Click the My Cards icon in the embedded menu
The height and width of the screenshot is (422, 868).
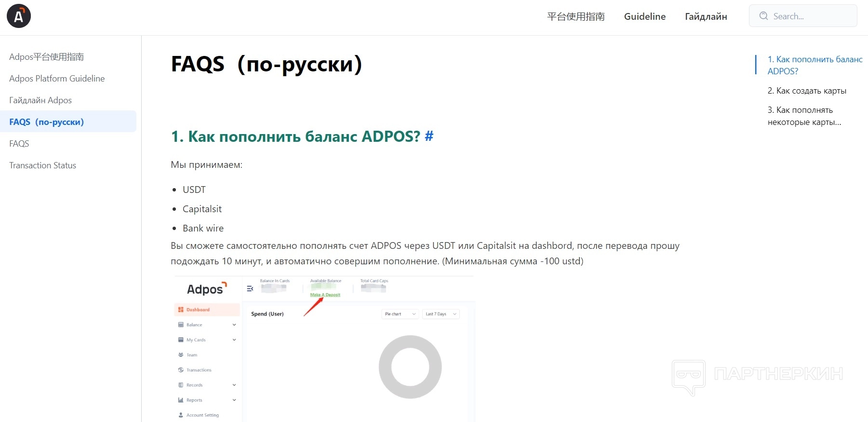click(181, 340)
